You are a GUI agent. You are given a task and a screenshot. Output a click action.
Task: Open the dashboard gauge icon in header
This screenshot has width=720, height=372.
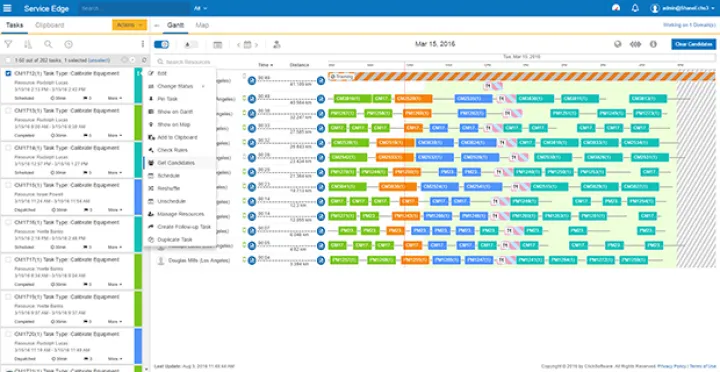click(x=616, y=8)
